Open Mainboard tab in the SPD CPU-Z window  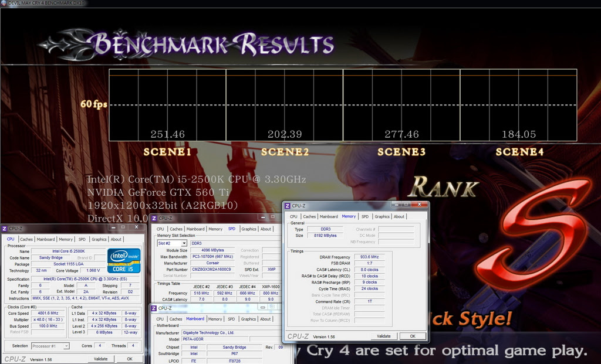195,229
